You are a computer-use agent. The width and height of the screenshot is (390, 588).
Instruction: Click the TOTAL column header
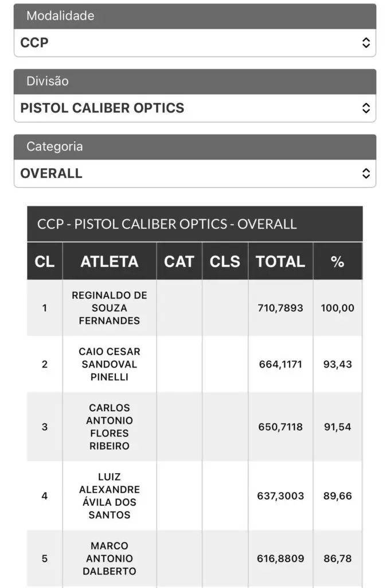tap(280, 261)
